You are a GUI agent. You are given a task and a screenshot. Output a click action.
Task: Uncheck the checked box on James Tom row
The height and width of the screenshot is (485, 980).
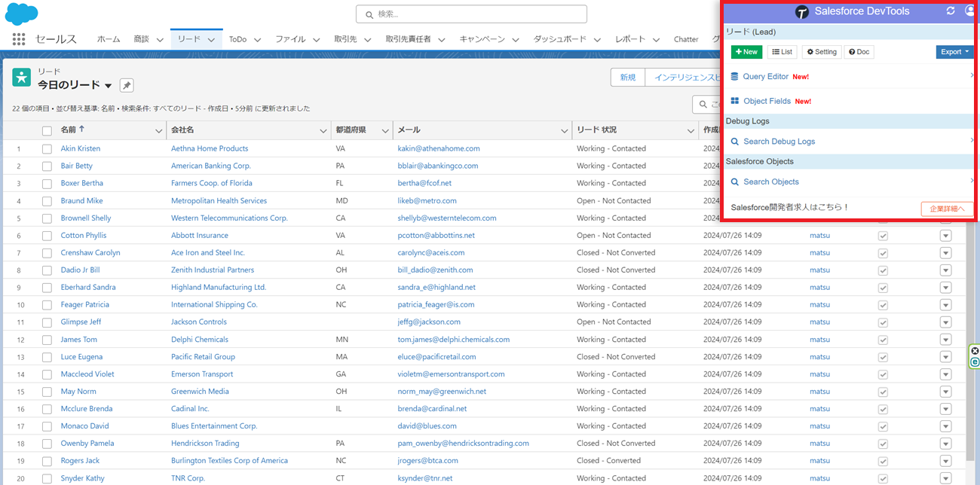click(x=882, y=339)
